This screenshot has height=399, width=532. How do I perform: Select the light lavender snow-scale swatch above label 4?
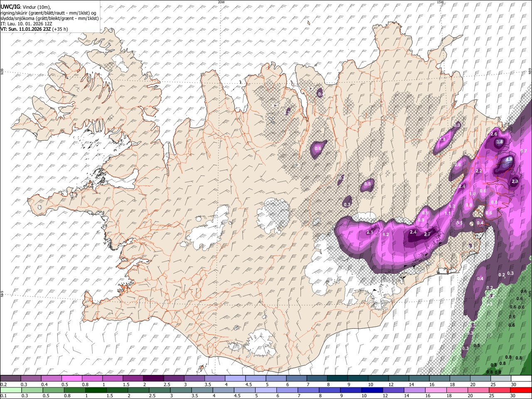pos(234,378)
